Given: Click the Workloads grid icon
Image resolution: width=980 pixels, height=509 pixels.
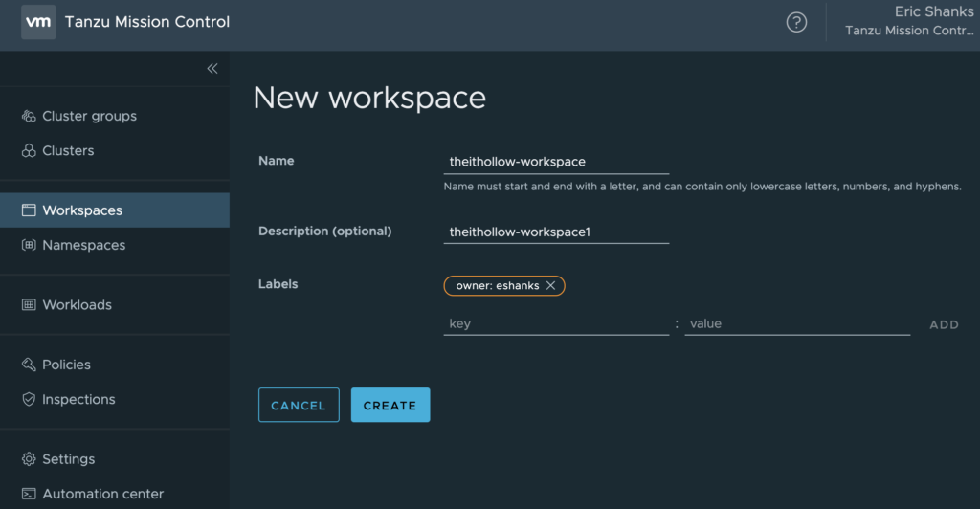Looking at the screenshot, I should point(29,305).
